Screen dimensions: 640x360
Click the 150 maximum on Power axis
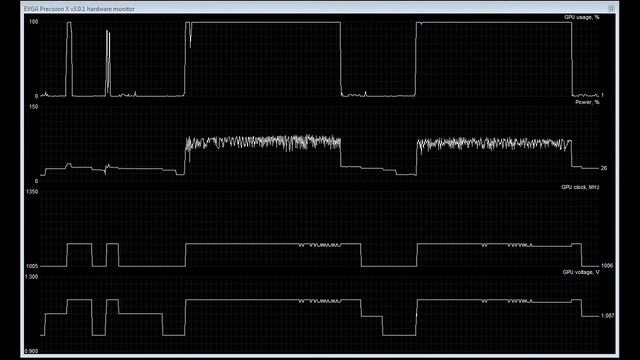(34, 107)
